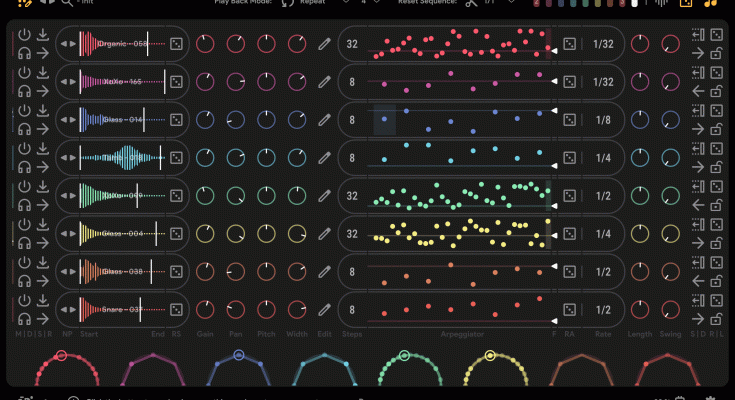Click the scissors icon next to Reset Sequence

[472, 3]
